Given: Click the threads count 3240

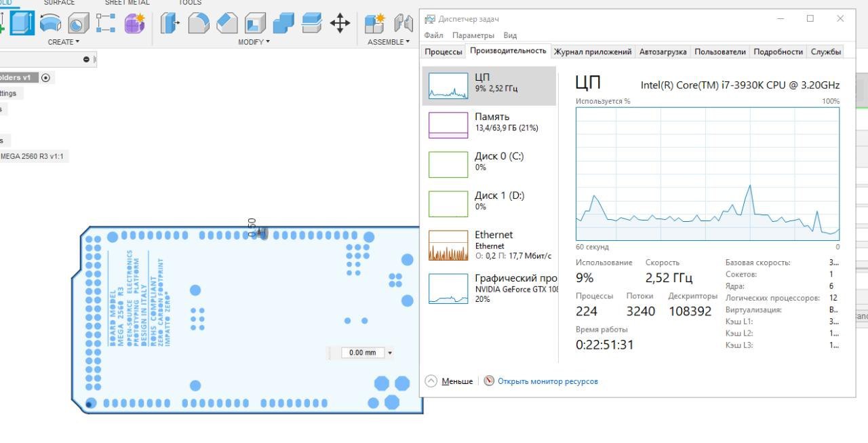Looking at the screenshot, I should (x=641, y=311).
